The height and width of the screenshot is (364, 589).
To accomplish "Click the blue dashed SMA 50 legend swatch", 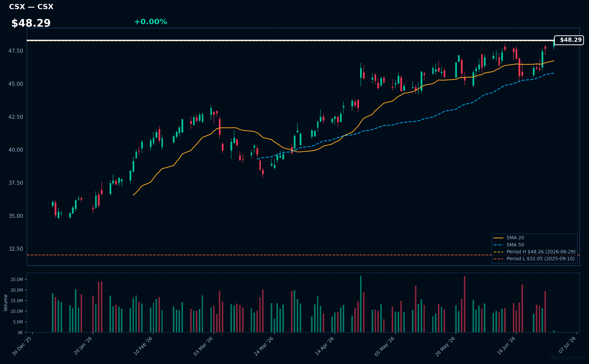I will (498, 245).
